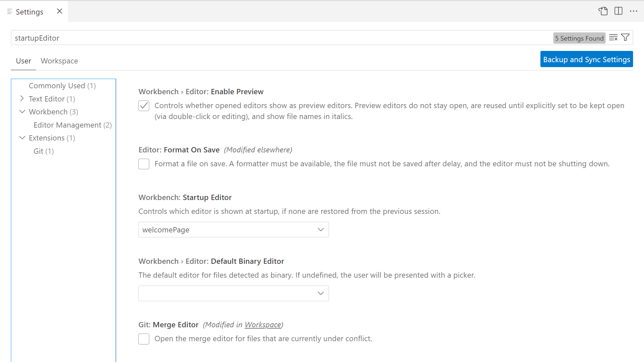Open the Startup Editor dropdown showing welcomePage
This screenshot has width=644, height=362.
[x=233, y=229]
